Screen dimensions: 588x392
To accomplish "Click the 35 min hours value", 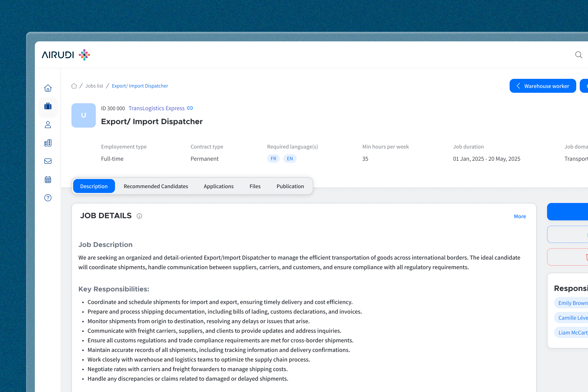I will [365, 159].
